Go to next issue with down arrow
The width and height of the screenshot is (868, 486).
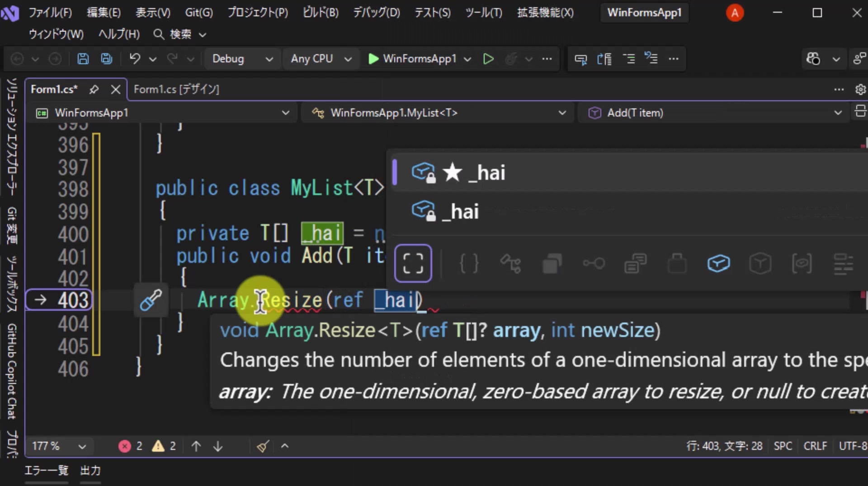(218, 446)
